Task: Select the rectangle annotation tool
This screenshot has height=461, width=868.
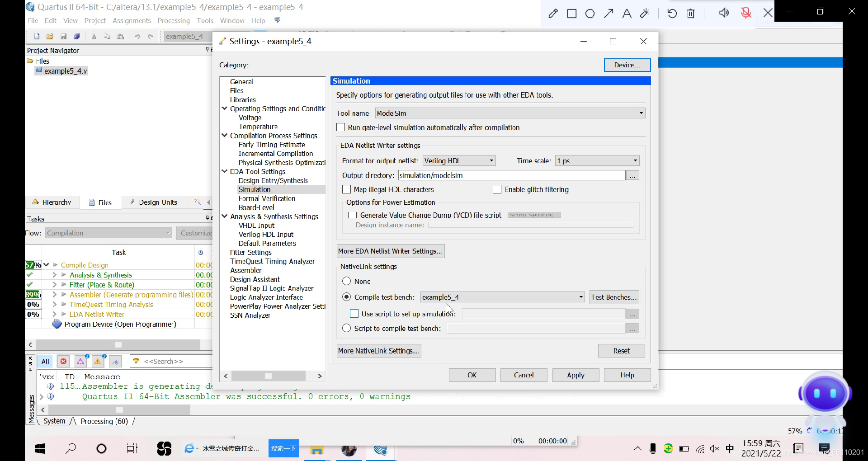Action: click(571, 14)
